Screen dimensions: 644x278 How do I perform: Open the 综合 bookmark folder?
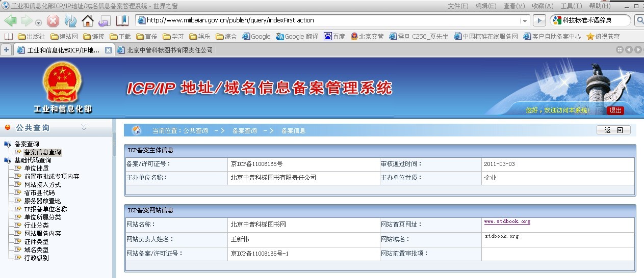click(226, 37)
